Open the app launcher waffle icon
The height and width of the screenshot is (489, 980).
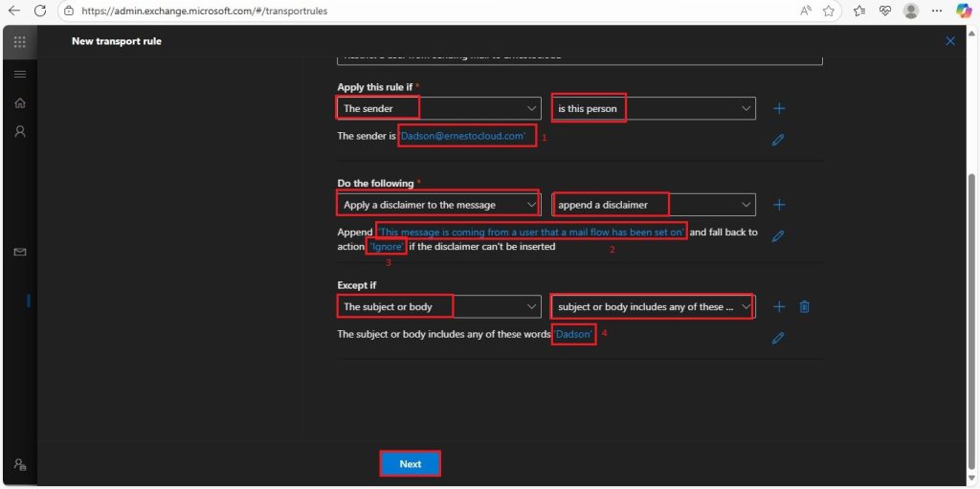coord(19,42)
